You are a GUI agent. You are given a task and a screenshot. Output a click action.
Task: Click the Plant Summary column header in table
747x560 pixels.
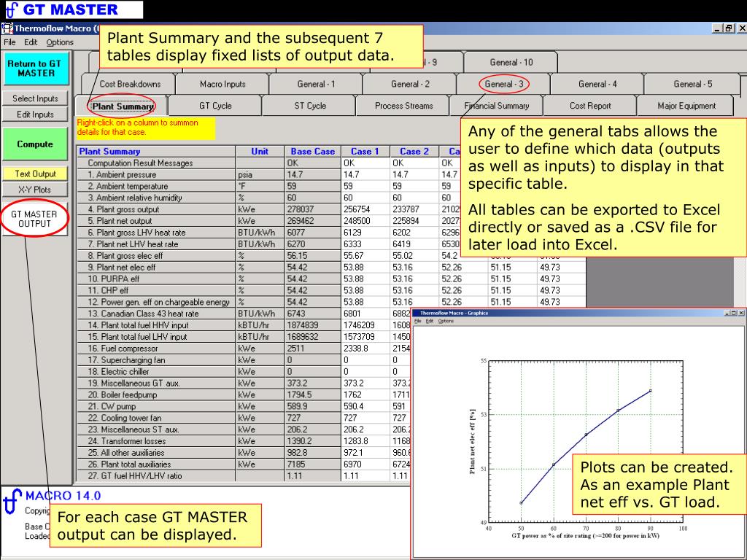point(156,152)
